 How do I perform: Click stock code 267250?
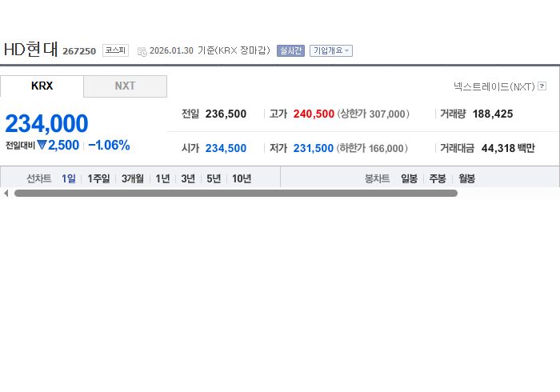(79, 51)
